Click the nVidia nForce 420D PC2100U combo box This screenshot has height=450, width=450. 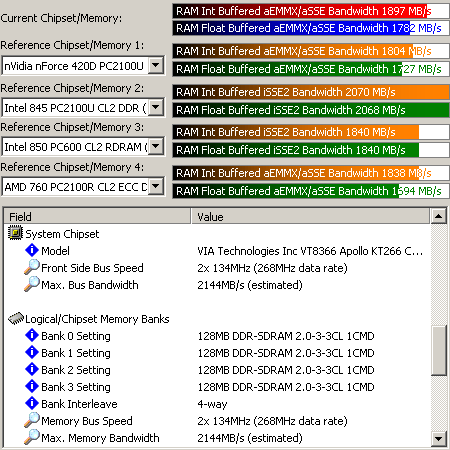click(83, 66)
